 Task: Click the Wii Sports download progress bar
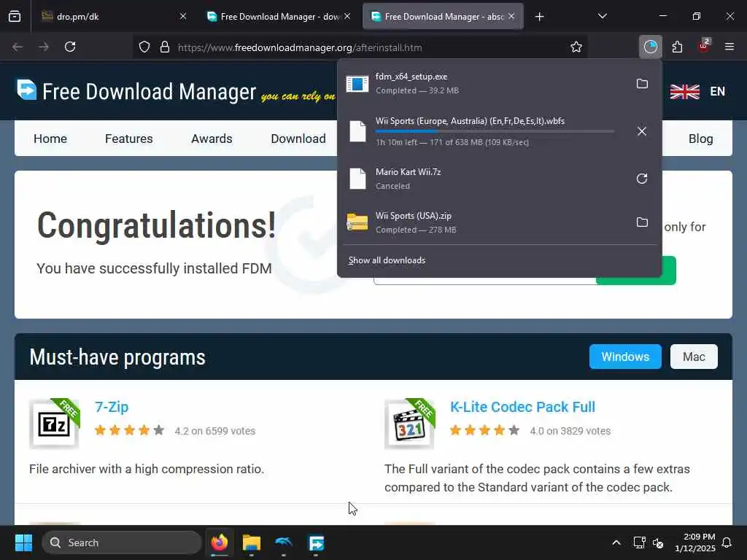pos(495,131)
